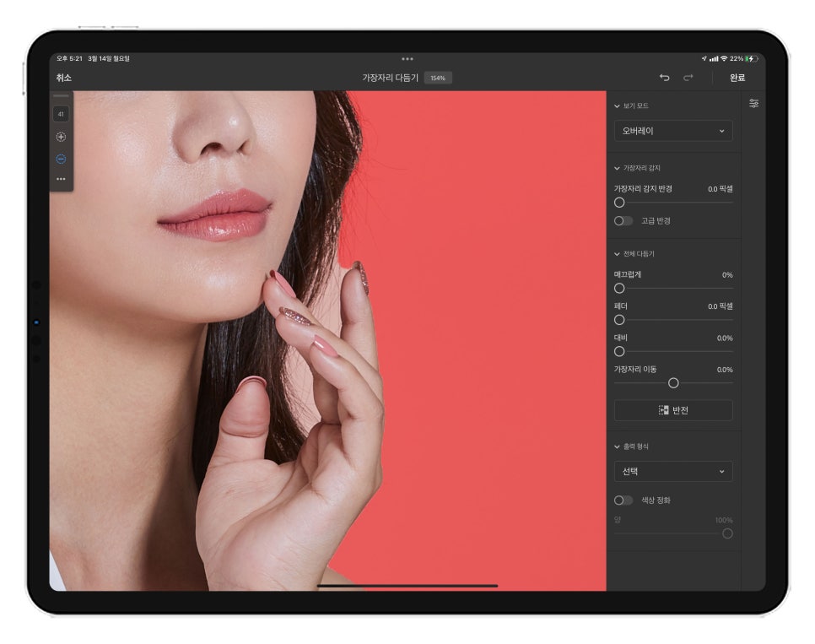Tap the date 3월 14일 in status bar
815x644 pixels.
(x=100, y=59)
